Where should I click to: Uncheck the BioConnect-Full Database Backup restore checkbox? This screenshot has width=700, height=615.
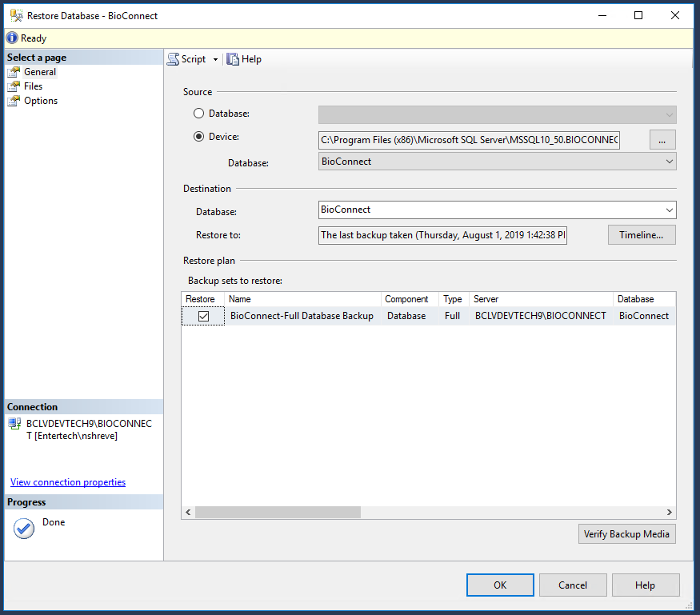click(x=202, y=315)
